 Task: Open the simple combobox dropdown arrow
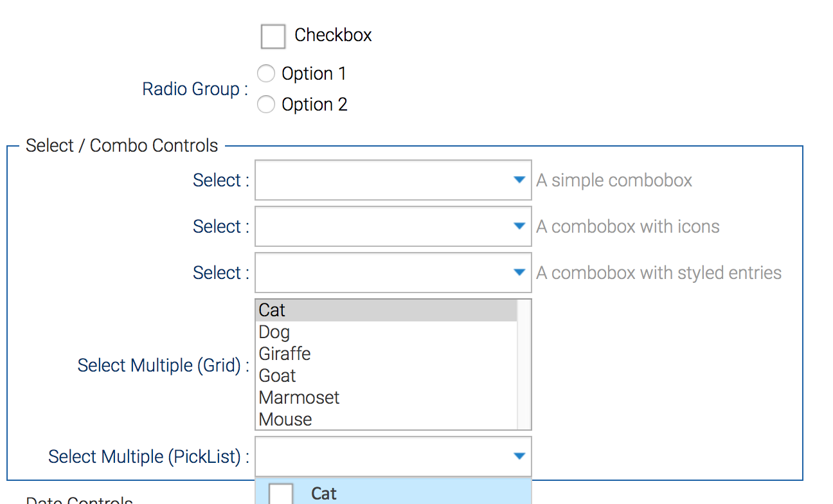tap(520, 181)
